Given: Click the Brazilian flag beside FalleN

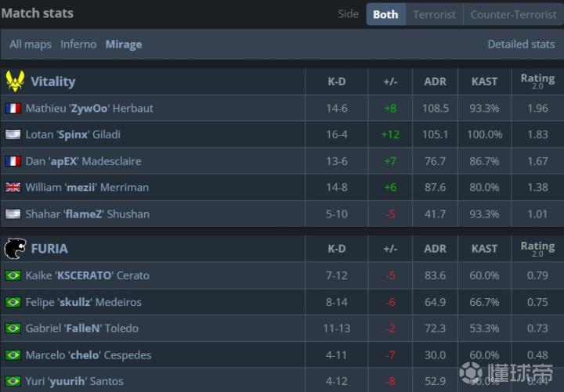Looking at the screenshot, I should pos(13,329).
